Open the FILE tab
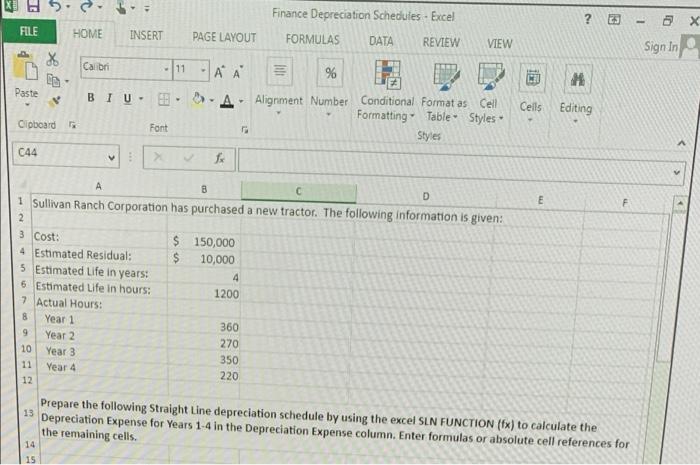 pyautogui.click(x=29, y=31)
